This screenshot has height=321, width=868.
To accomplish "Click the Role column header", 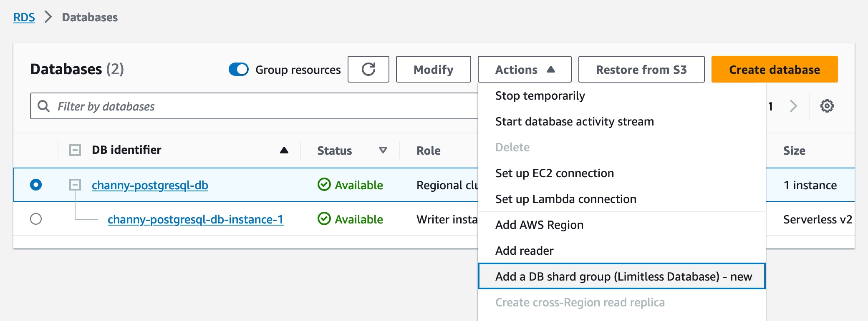I will (429, 150).
